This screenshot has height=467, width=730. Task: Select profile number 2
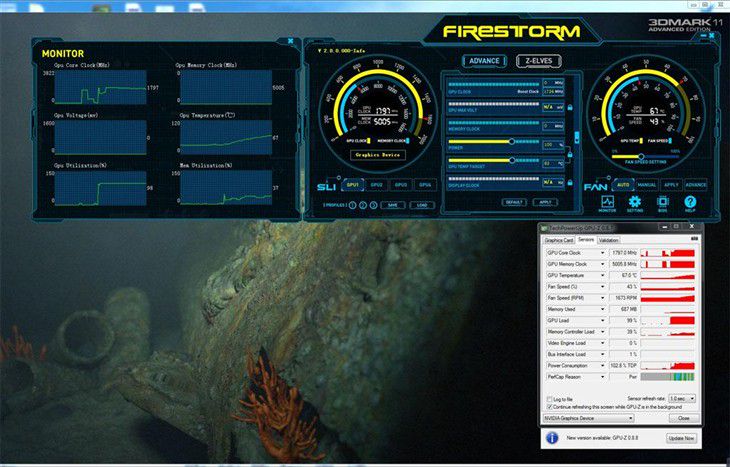pos(363,205)
